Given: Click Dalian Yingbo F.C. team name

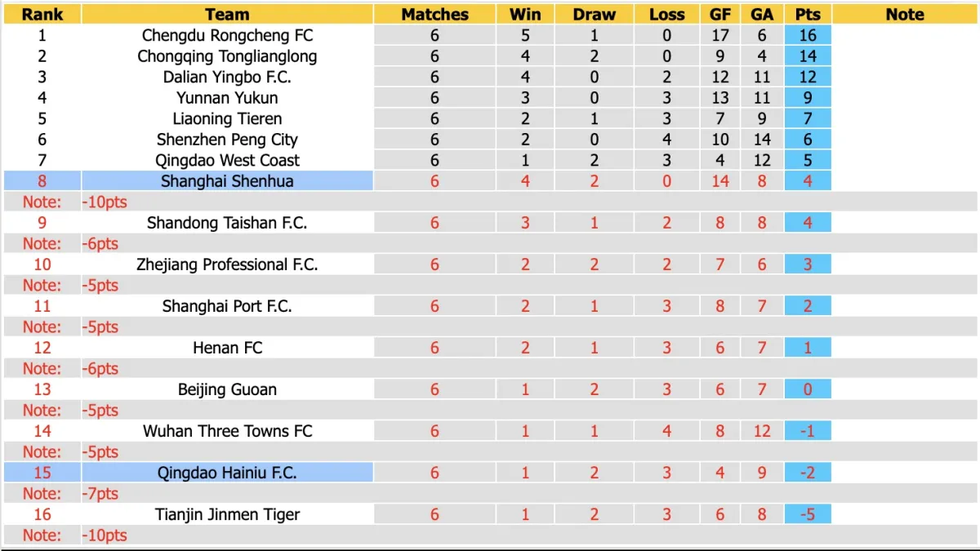Looking at the screenshot, I should [227, 77].
